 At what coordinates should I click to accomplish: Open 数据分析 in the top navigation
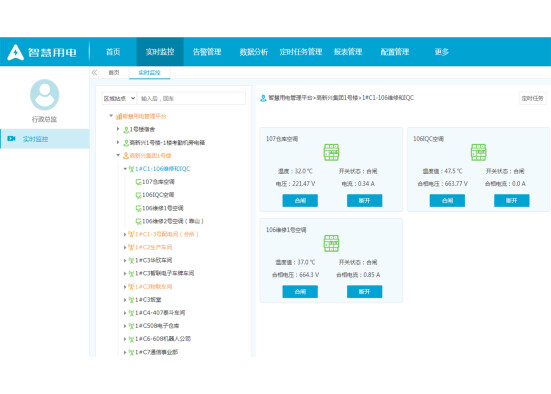click(254, 52)
